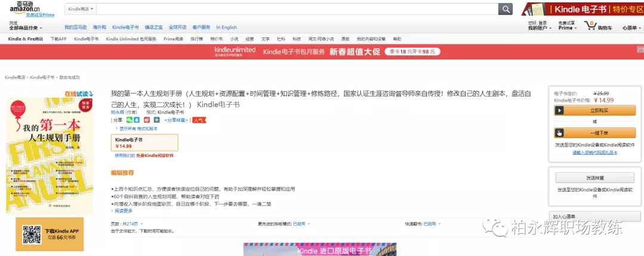Screen dimensions: 644x256
Task: Open 我的亚马逊 in top navigation
Action: (76, 27)
